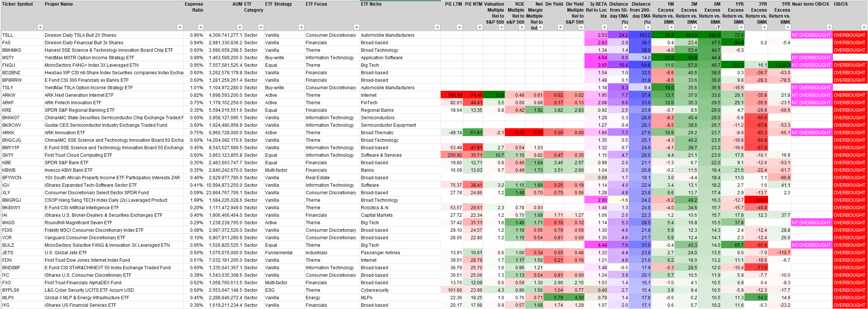Click the 'Vanguard Consumer Discretionary ETF' cell
Image resolution: width=868 pixels, height=309 pixels.
click(x=114, y=238)
